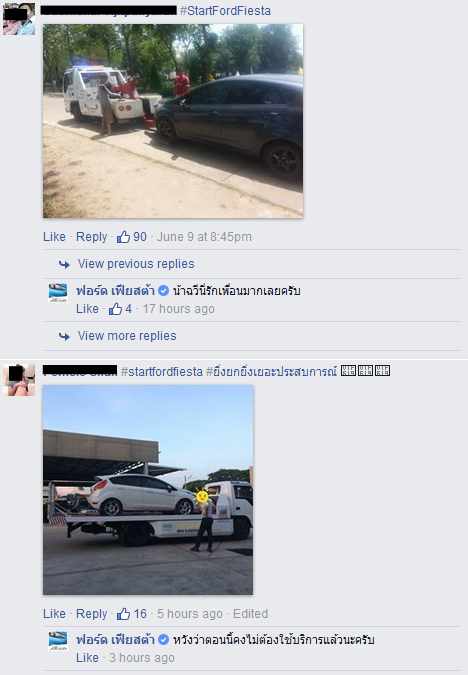Reply to the June 9 comment
468x675 pixels.
(x=92, y=237)
